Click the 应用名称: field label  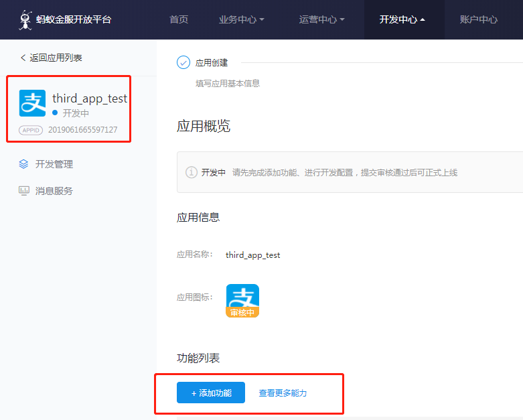click(194, 255)
